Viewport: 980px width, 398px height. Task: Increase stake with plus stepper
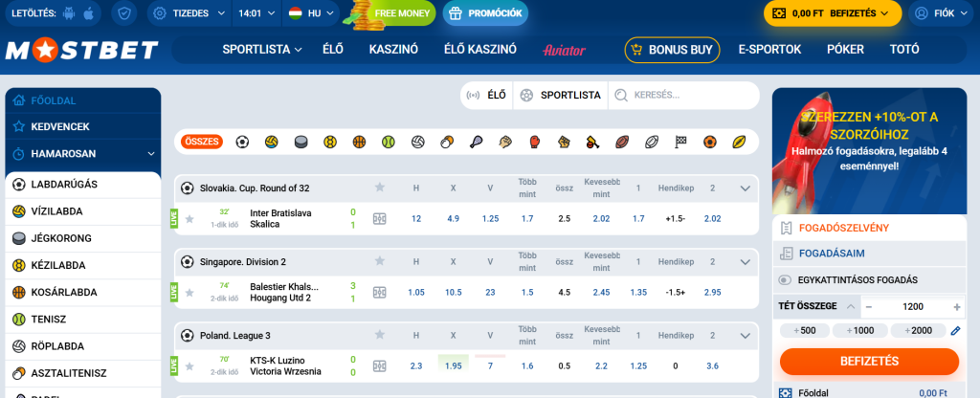point(956,306)
